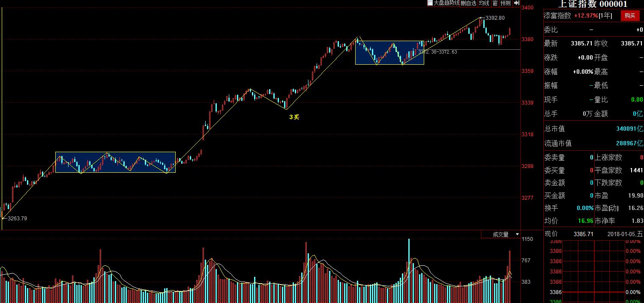Click the red 购买 button
644x303 pixels.
[x=630, y=16]
